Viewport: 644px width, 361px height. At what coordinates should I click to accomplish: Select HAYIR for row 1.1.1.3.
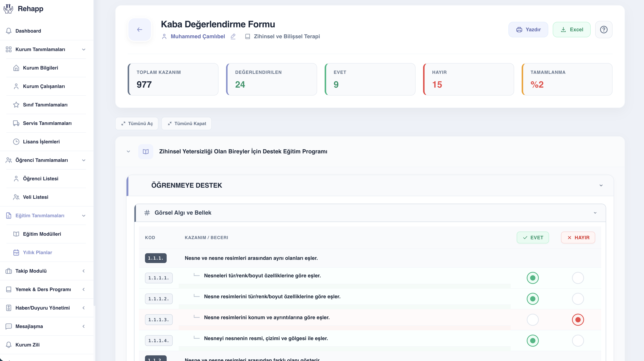tap(578, 320)
